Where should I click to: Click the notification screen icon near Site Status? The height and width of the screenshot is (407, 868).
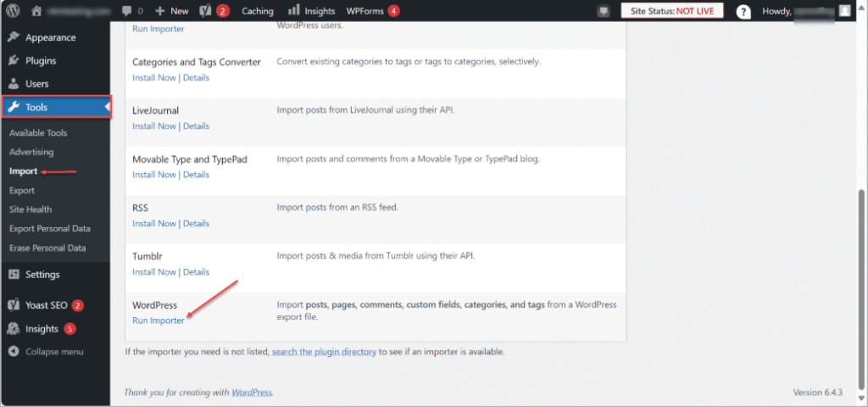603,11
